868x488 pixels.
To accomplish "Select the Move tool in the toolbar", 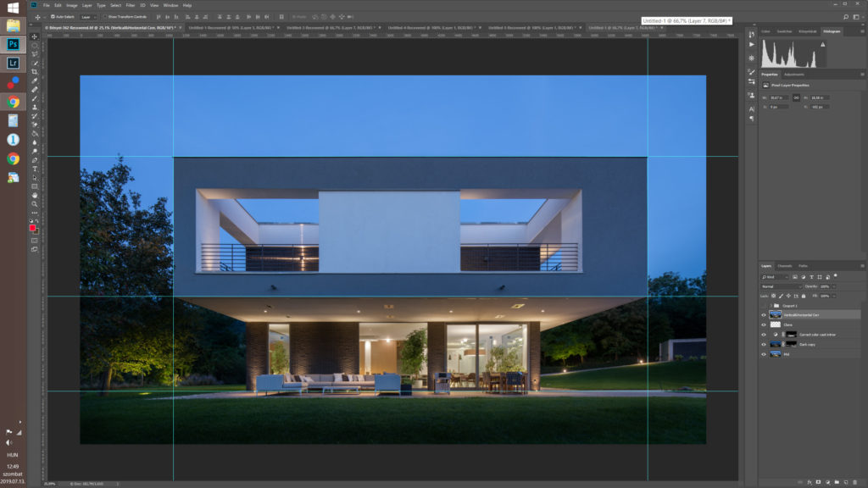I will pyautogui.click(x=35, y=36).
